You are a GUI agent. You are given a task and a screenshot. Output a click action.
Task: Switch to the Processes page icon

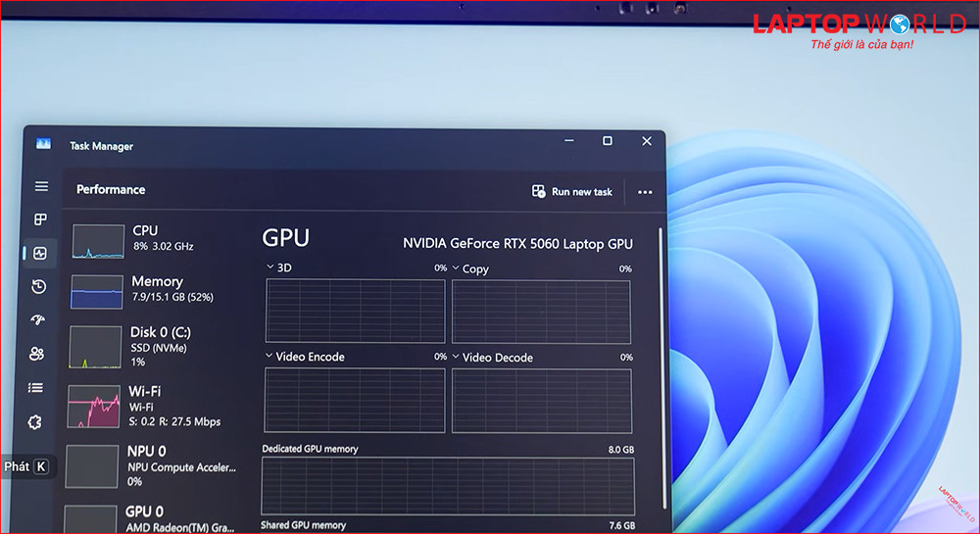click(x=41, y=219)
